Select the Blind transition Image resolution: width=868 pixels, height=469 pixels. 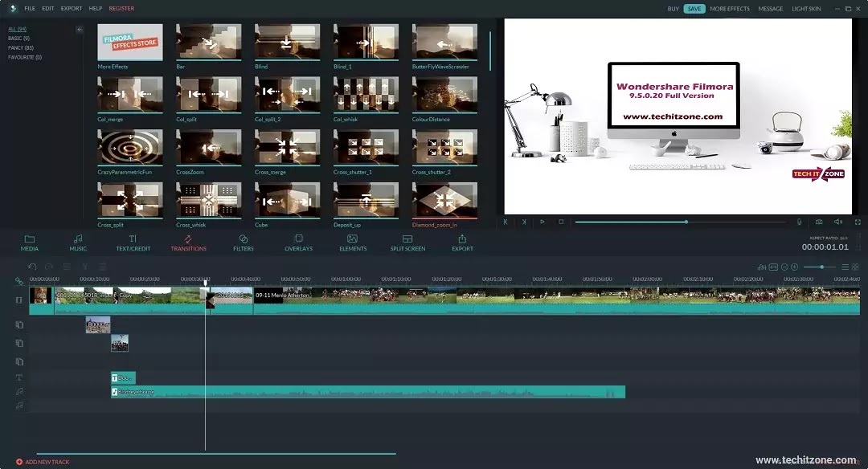point(287,42)
